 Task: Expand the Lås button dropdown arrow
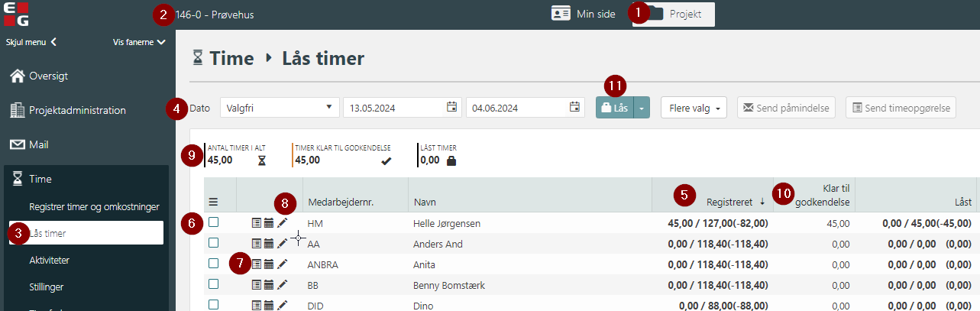[x=642, y=109]
